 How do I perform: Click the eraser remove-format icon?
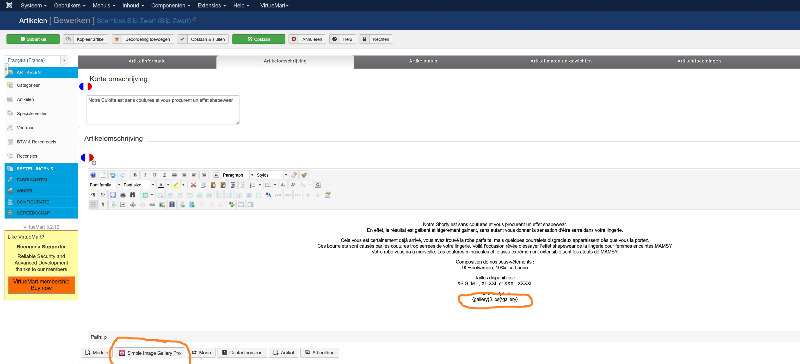[x=294, y=175]
